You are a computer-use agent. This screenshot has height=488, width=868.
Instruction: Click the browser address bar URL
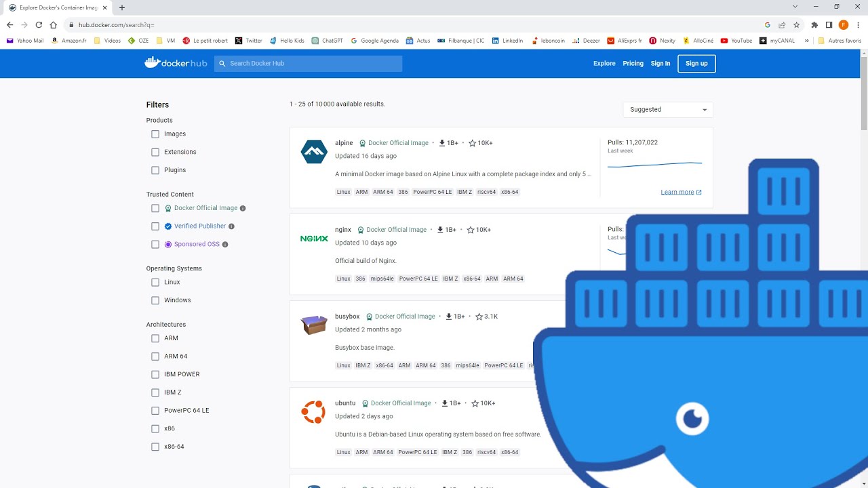pos(117,25)
